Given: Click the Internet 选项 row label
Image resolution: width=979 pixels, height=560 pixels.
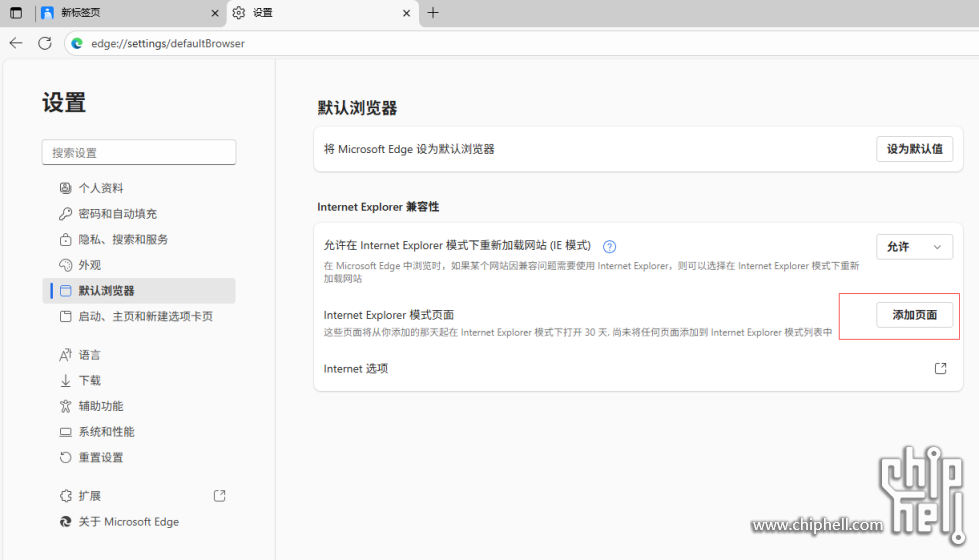Looking at the screenshot, I should tap(356, 368).
